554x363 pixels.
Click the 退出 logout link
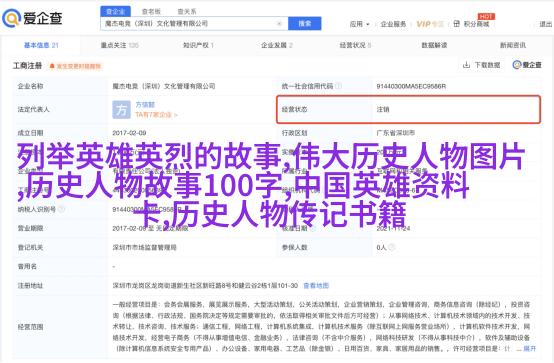click(x=546, y=24)
